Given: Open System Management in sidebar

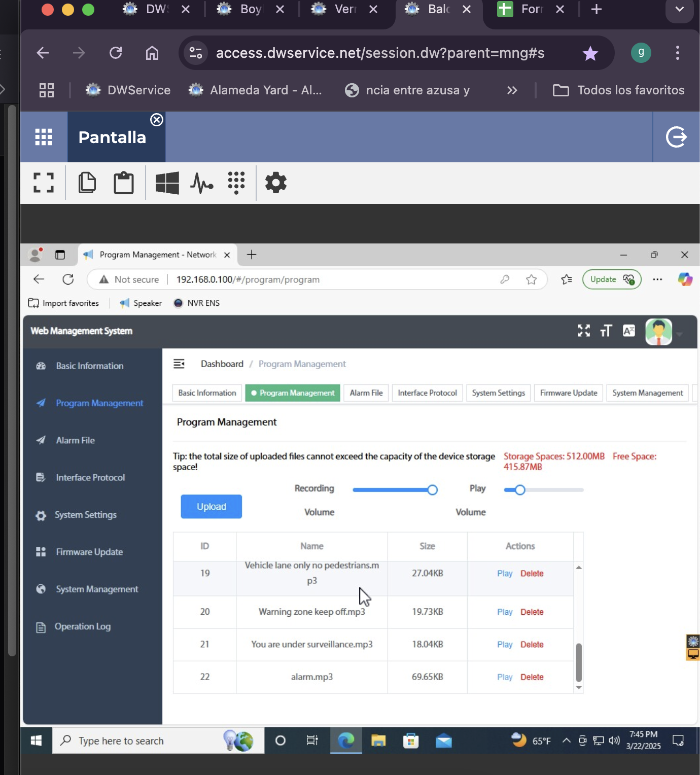Looking at the screenshot, I should (97, 589).
